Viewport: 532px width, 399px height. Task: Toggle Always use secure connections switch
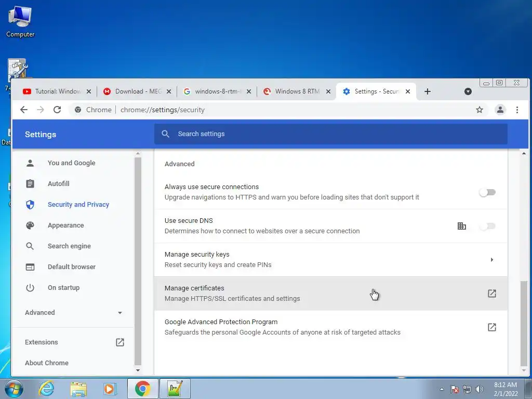click(x=487, y=192)
